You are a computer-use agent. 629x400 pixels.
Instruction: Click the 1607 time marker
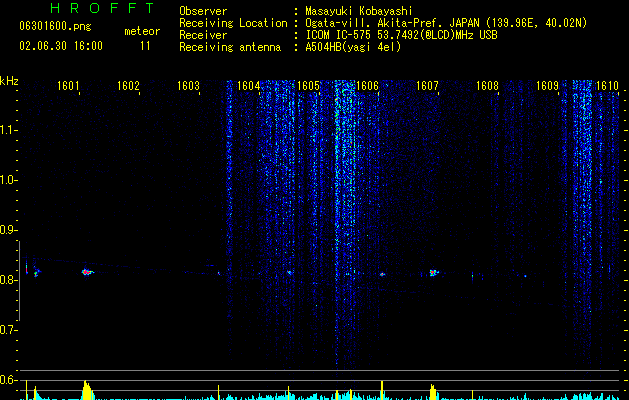(x=428, y=85)
